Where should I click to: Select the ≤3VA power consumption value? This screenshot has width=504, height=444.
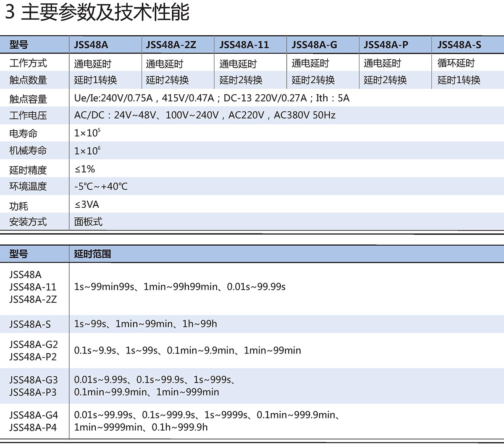point(87,205)
